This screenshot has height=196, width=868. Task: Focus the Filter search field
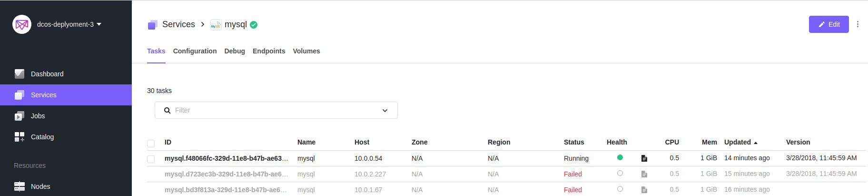271,110
